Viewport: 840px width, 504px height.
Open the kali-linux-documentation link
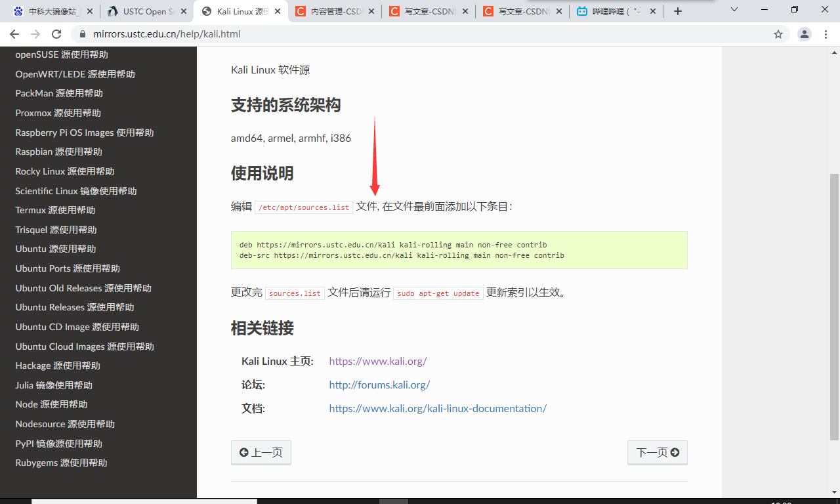(x=438, y=408)
